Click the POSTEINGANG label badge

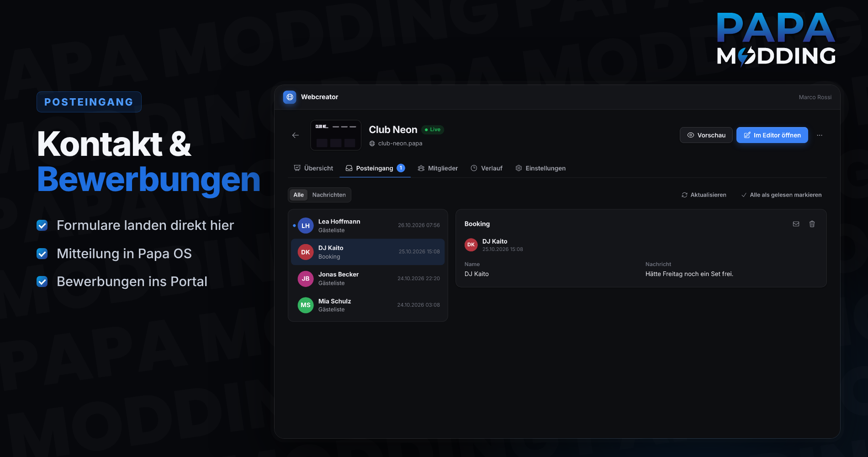pyautogui.click(x=89, y=102)
